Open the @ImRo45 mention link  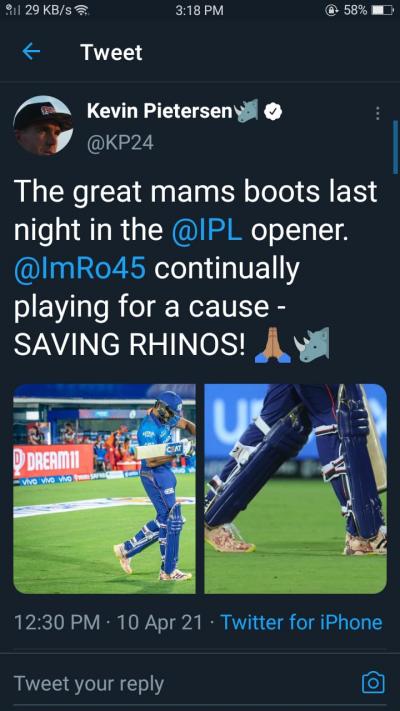point(80,269)
